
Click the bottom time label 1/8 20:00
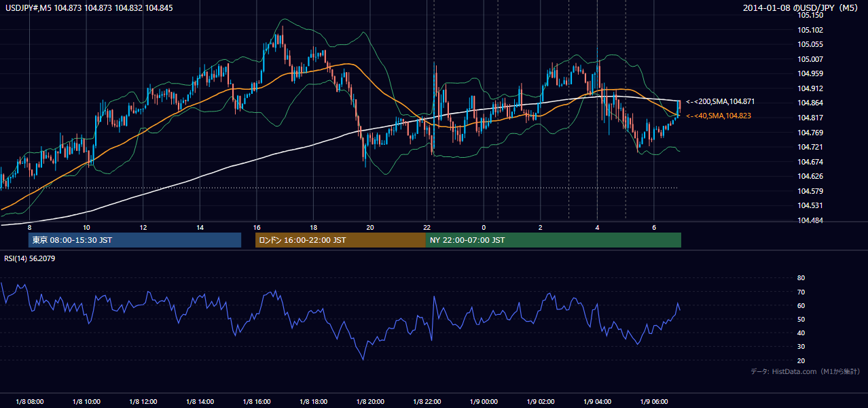pos(370,402)
